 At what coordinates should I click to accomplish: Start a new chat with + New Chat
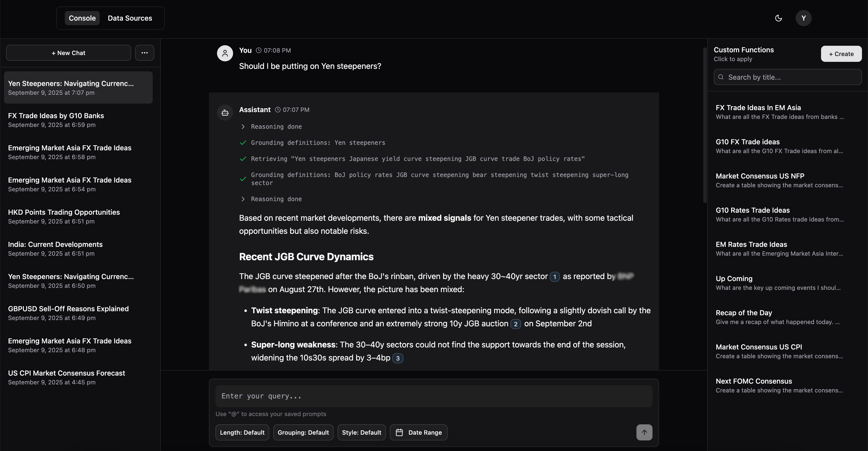(x=68, y=53)
